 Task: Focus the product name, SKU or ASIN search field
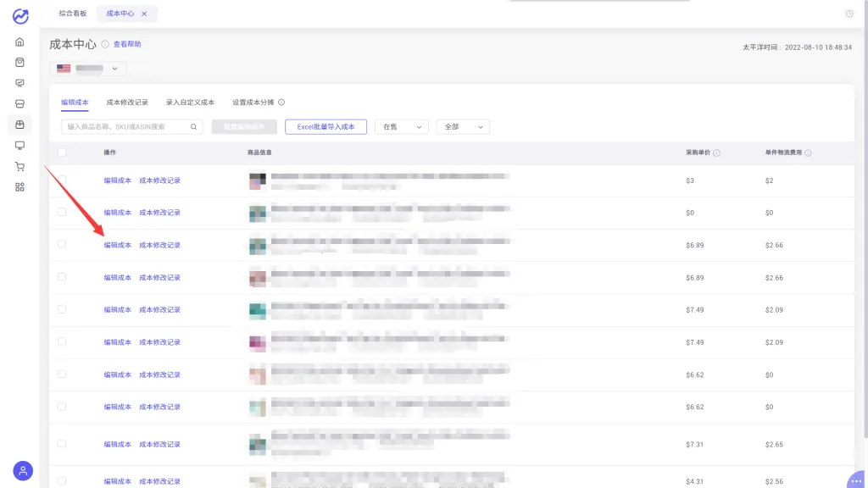tap(131, 127)
